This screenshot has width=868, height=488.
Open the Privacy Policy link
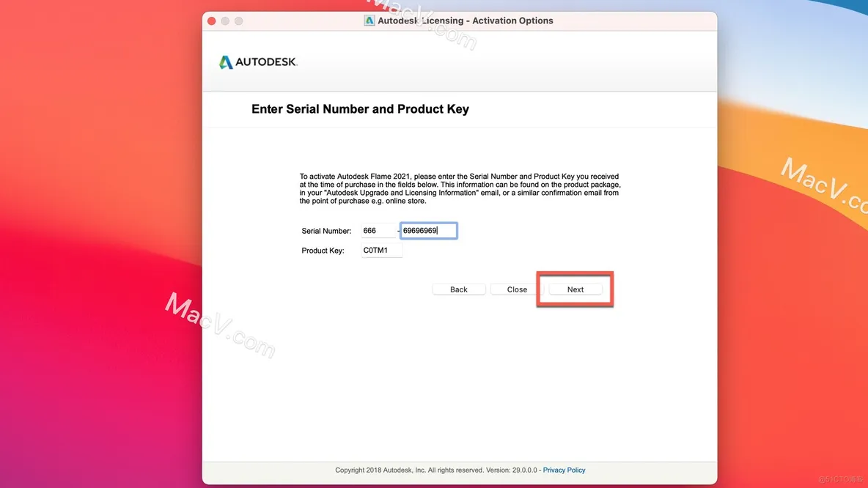(564, 470)
